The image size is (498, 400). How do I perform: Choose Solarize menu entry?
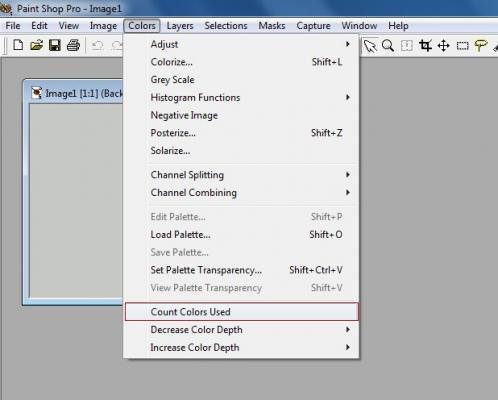pos(242,151)
